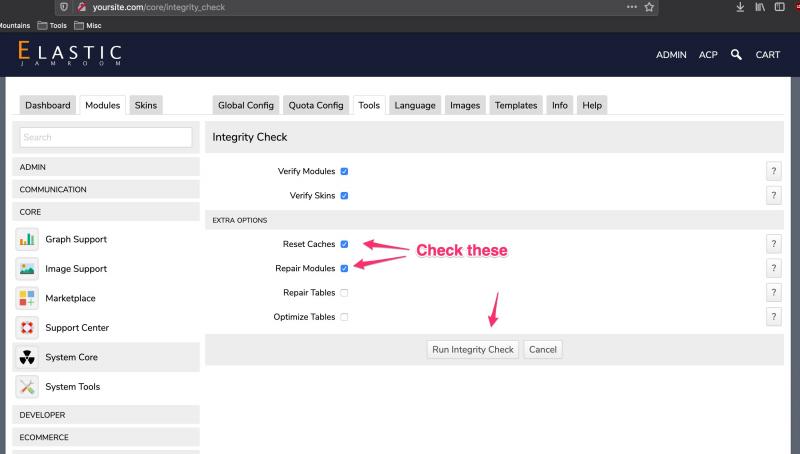800x454 pixels.
Task: Uncheck the Verify Modules checkbox
Action: point(344,171)
